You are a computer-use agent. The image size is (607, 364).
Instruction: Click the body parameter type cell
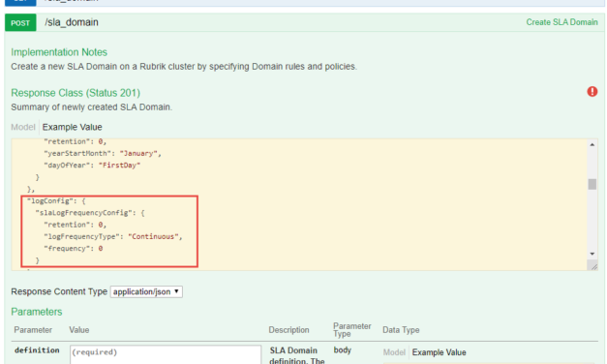(342, 350)
